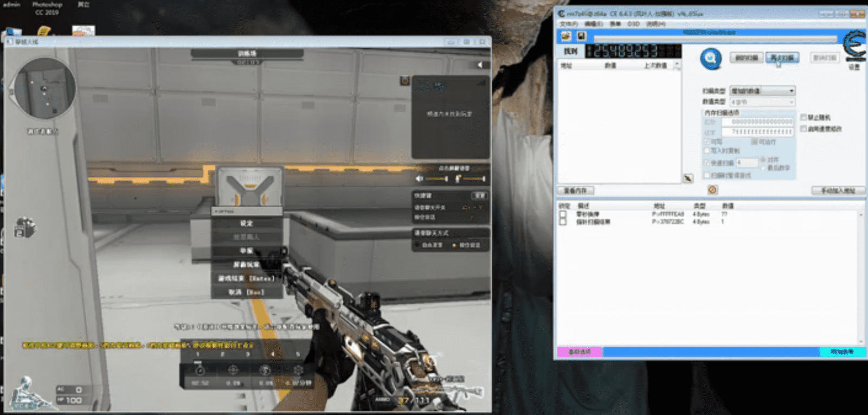Click the scan stop address field starting with 7

(x=758, y=132)
